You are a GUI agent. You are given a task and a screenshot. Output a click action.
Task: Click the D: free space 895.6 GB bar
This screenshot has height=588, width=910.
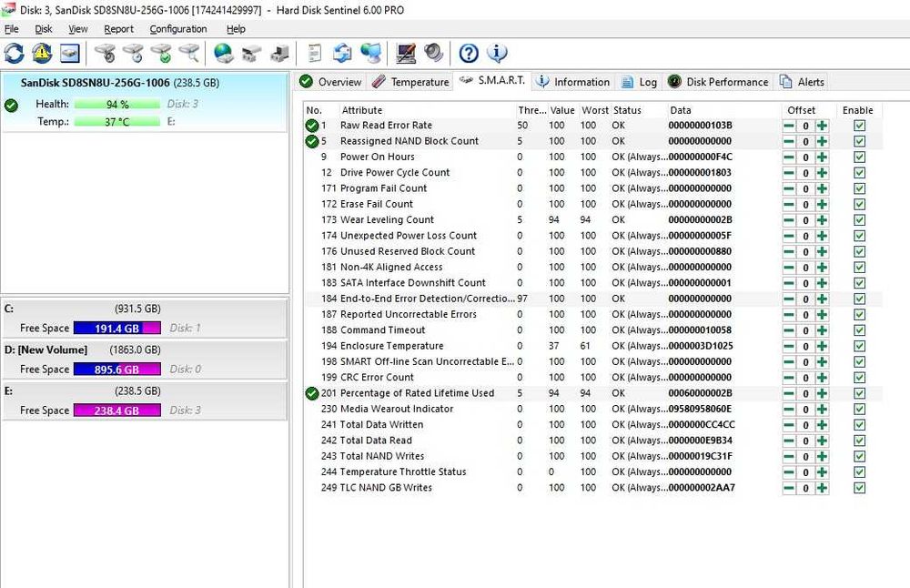coord(117,370)
